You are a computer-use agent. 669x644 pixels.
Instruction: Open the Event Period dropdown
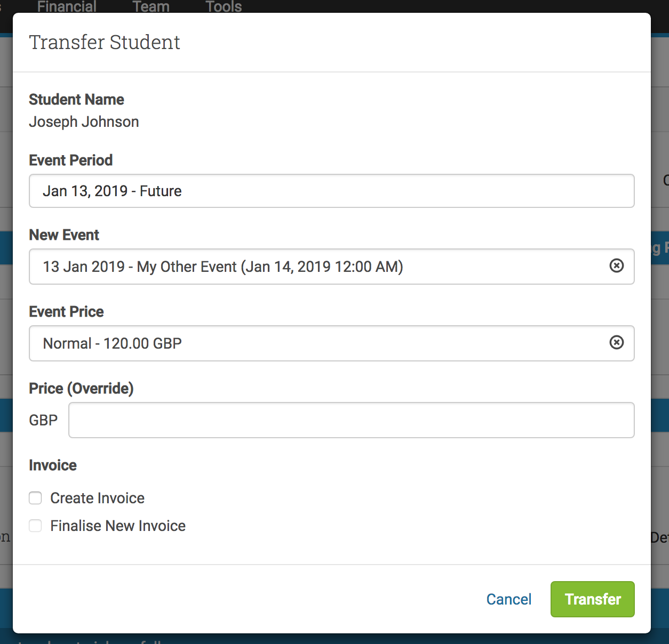331,191
